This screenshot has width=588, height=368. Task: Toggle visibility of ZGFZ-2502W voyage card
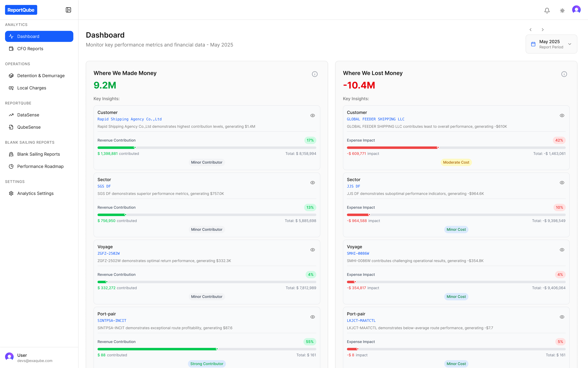click(313, 250)
